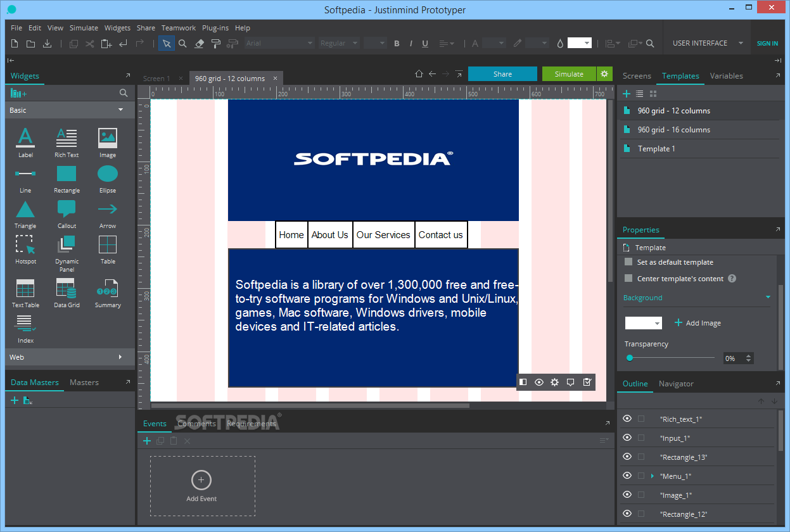Pick the Triangle widget
Viewport: 790px width, 532px height.
tap(25, 215)
